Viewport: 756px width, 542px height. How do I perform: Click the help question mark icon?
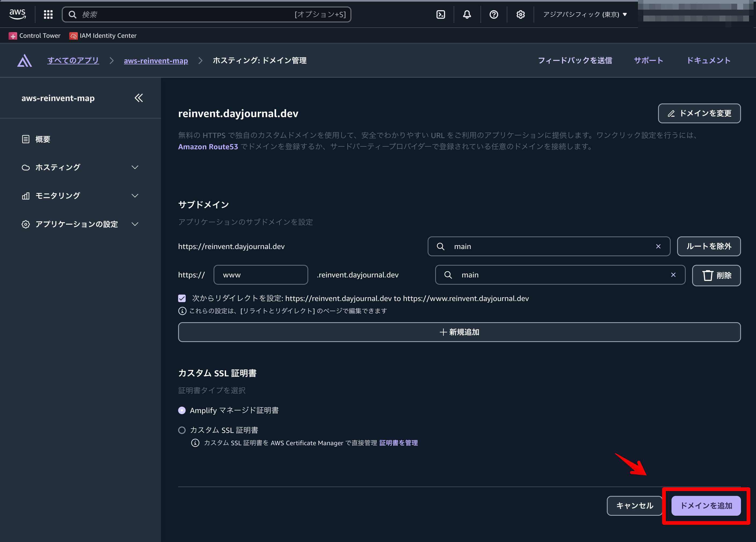click(x=494, y=14)
